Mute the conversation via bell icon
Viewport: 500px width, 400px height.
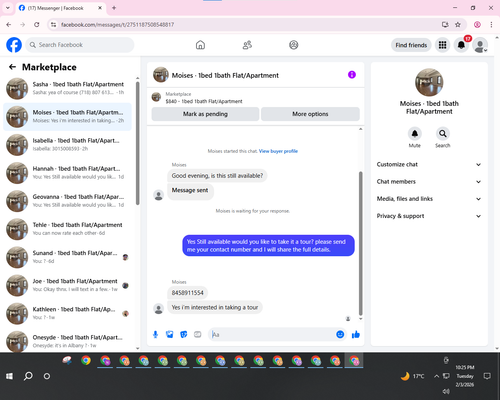point(415,134)
